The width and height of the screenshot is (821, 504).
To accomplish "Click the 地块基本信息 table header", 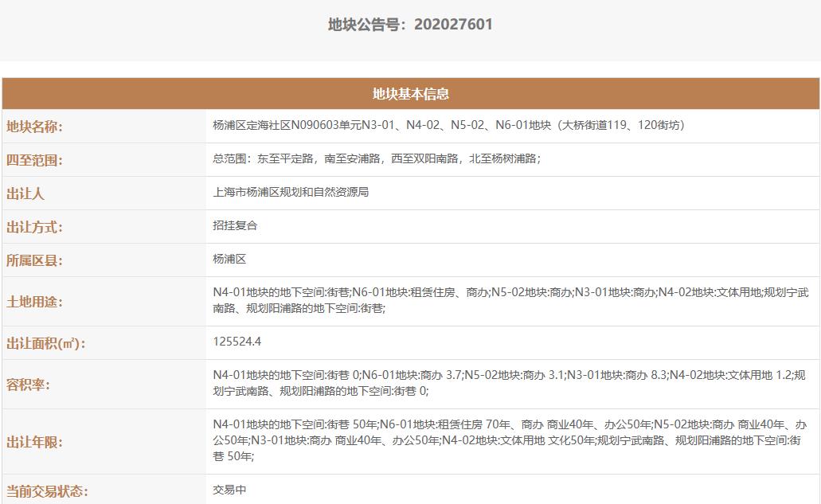I will (x=411, y=94).
